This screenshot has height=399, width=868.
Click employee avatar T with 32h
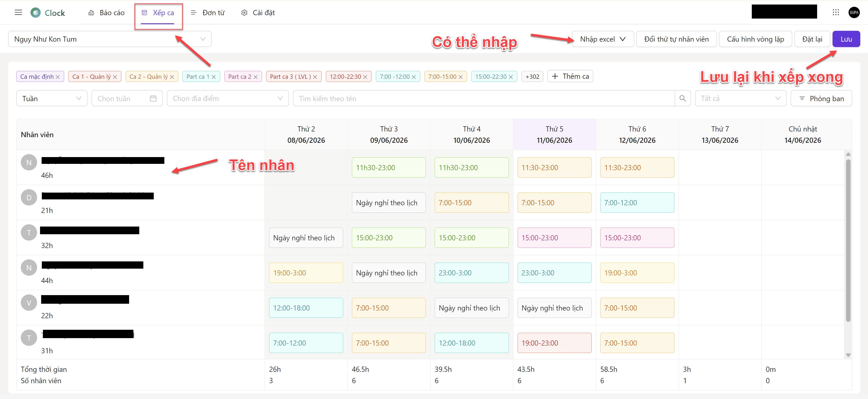tap(29, 233)
